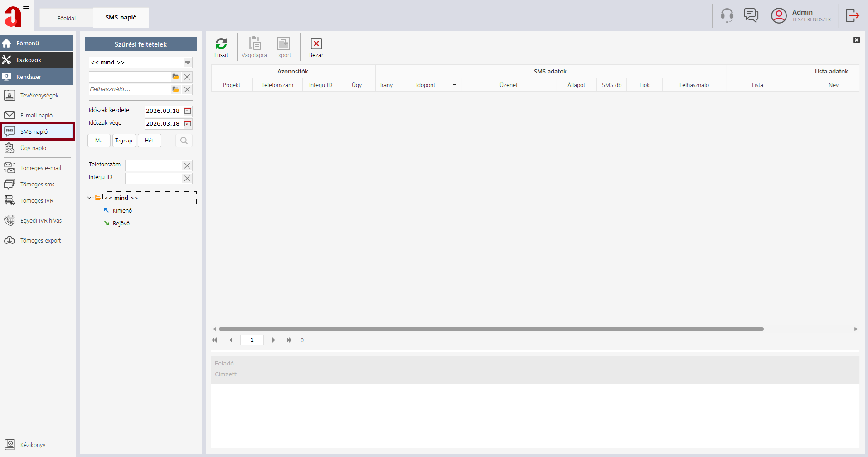Image resolution: width=868 pixels, height=457 pixels.
Task: Switch to the Főoldal tab
Action: 67,18
